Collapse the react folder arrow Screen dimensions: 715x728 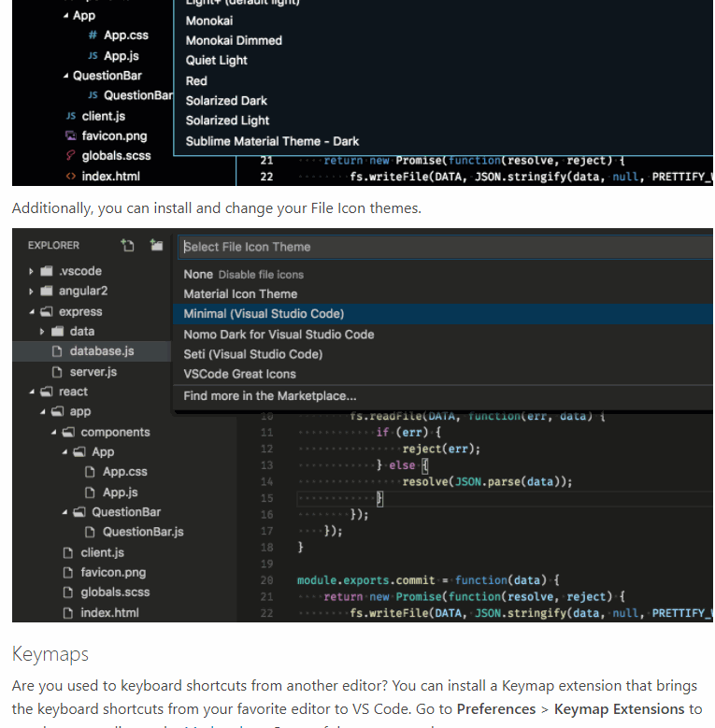pyautogui.click(x=32, y=392)
